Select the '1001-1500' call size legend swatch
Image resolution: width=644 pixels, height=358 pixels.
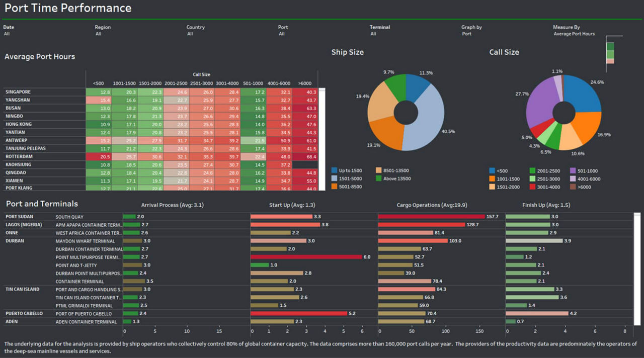[x=493, y=179]
